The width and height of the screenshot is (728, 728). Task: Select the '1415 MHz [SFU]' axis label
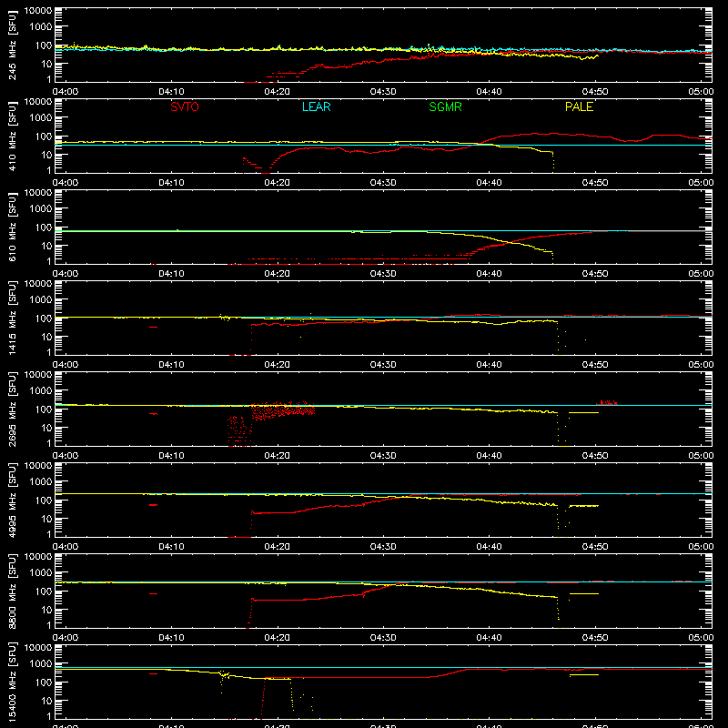13,318
